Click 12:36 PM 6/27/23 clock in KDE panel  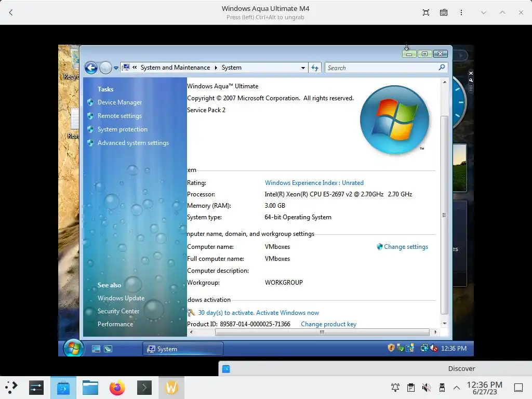coord(485,388)
